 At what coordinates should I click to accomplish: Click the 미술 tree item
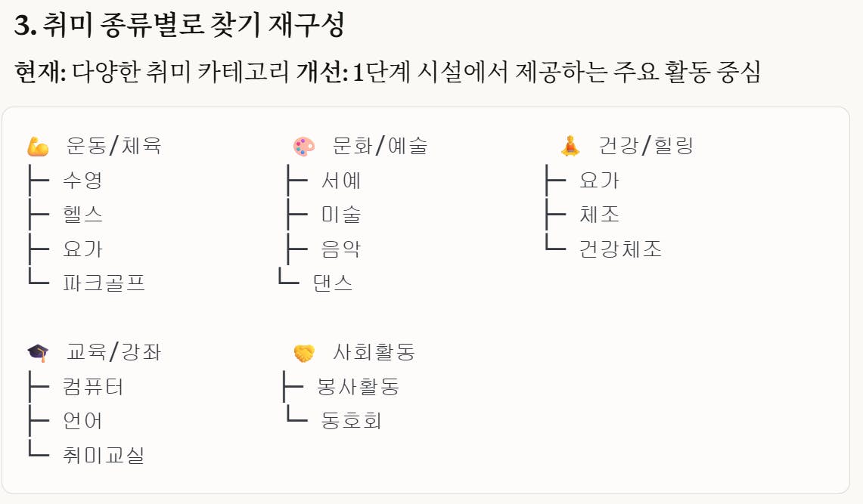(341, 215)
